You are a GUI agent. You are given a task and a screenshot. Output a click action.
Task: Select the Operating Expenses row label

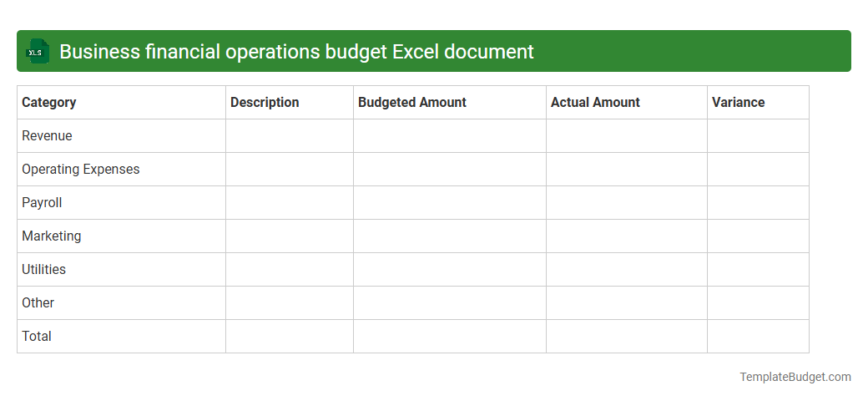(x=81, y=170)
